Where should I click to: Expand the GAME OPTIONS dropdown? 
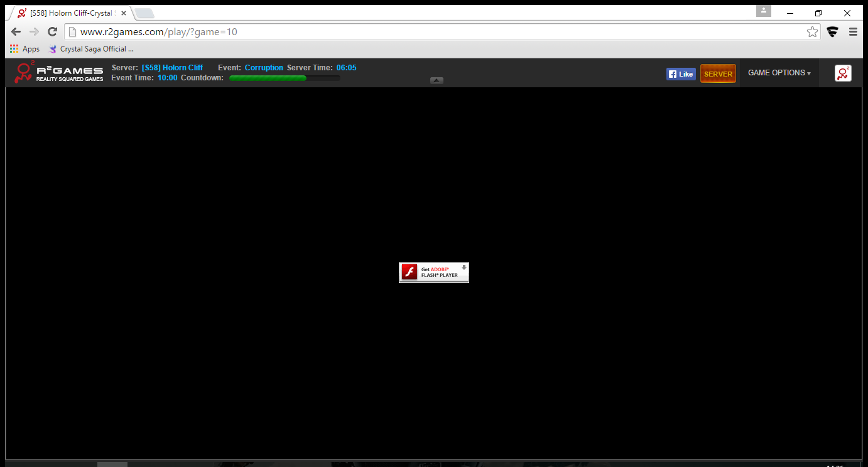click(x=779, y=73)
